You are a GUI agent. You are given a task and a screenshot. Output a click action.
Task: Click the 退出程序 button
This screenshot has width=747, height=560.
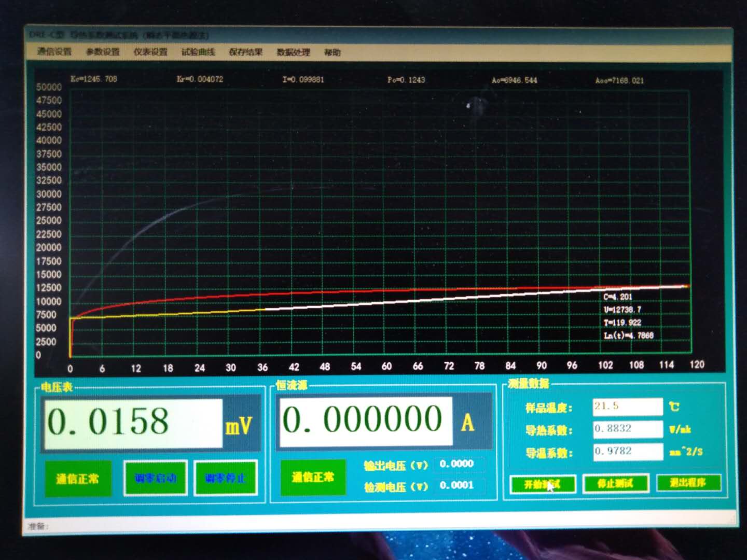(x=688, y=483)
